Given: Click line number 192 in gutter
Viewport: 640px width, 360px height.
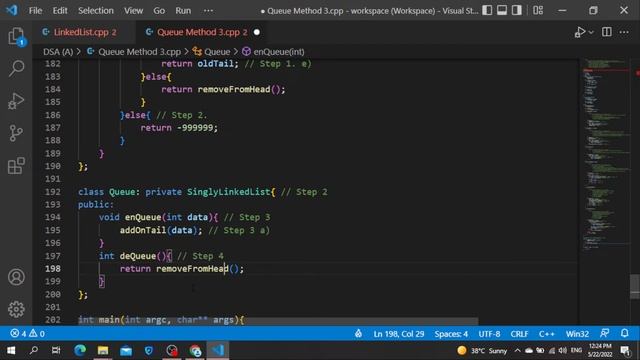Looking at the screenshot, I should click(53, 192).
